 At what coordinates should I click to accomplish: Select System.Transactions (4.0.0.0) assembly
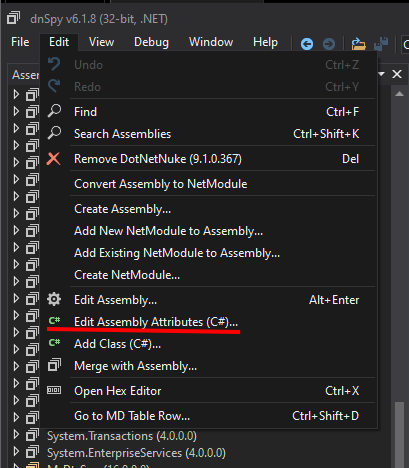122,436
